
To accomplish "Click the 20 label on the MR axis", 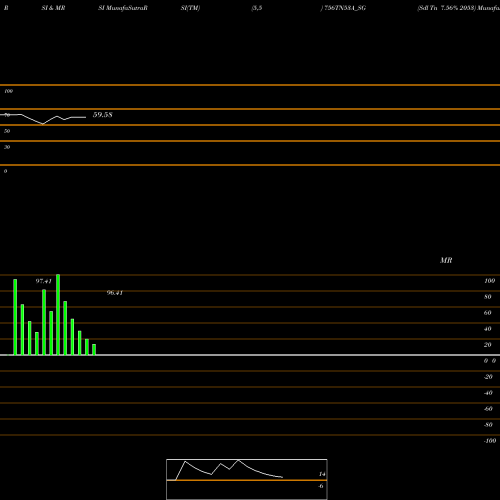I will pyautogui.click(x=488, y=345).
